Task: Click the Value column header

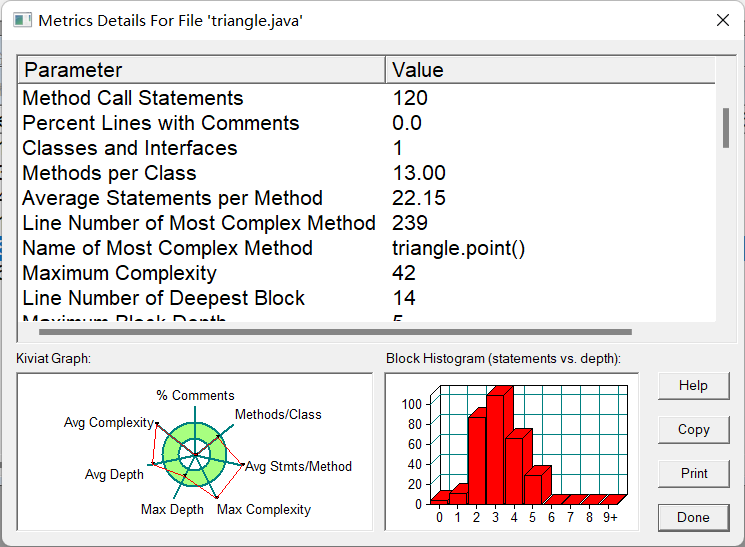Action: (x=550, y=70)
